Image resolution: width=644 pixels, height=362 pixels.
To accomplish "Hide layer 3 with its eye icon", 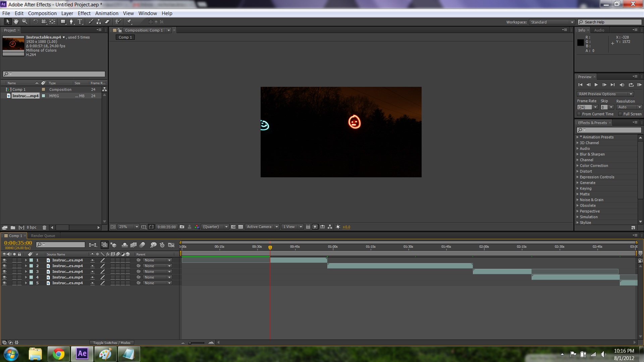I will click(4, 271).
